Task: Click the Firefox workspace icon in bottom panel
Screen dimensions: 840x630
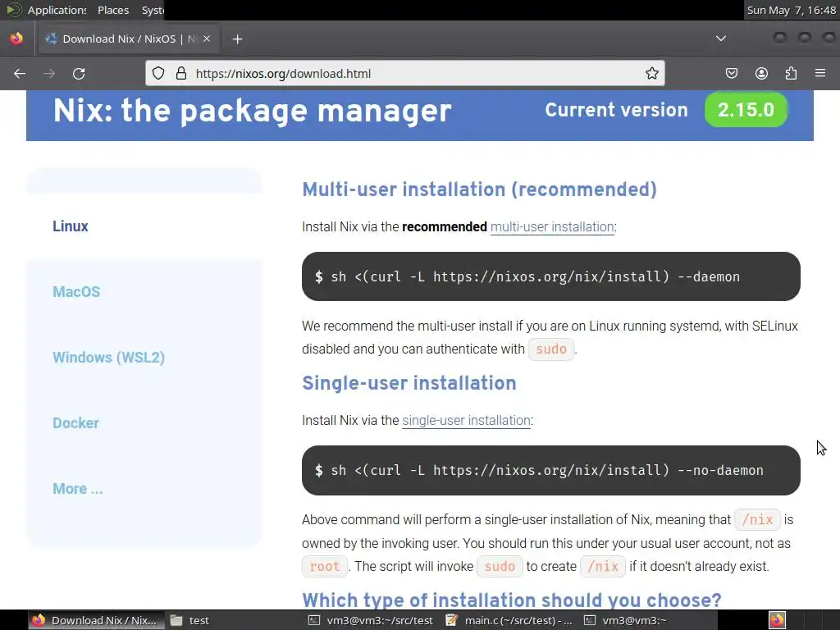Action: click(x=777, y=620)
